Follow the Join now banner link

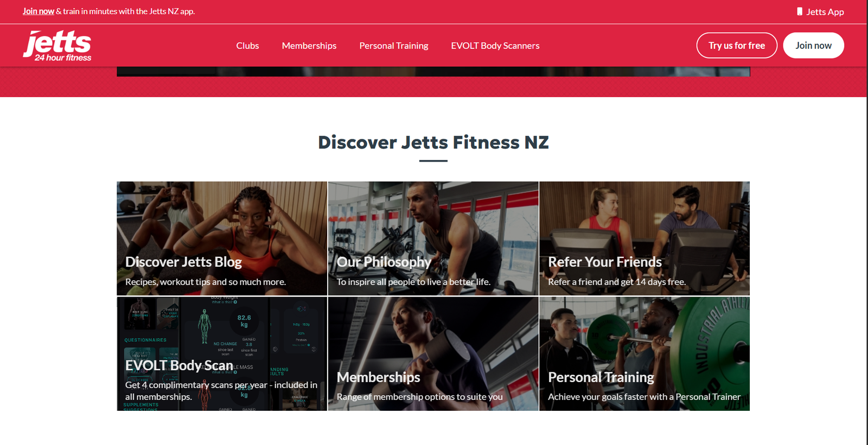(38, 11)
